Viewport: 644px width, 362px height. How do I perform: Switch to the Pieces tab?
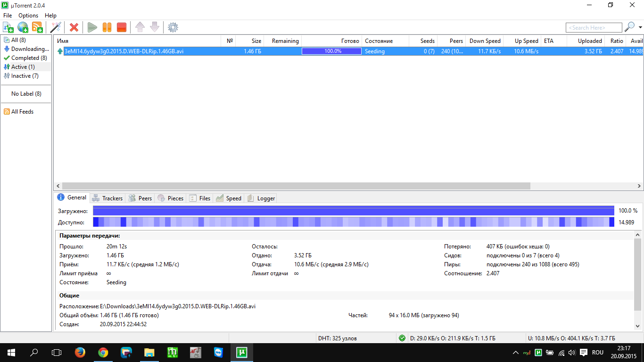click(x=170, y=198)
